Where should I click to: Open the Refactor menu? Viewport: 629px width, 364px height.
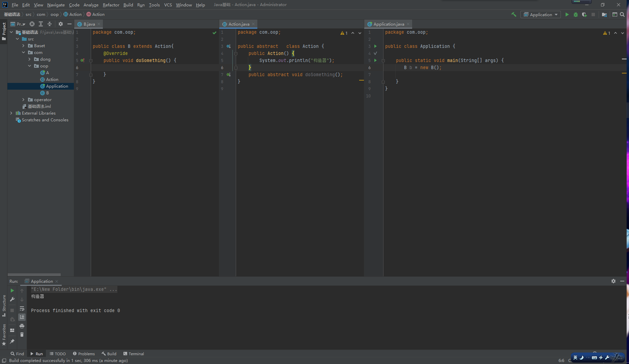pyautogui.click(x=111, y=5)
